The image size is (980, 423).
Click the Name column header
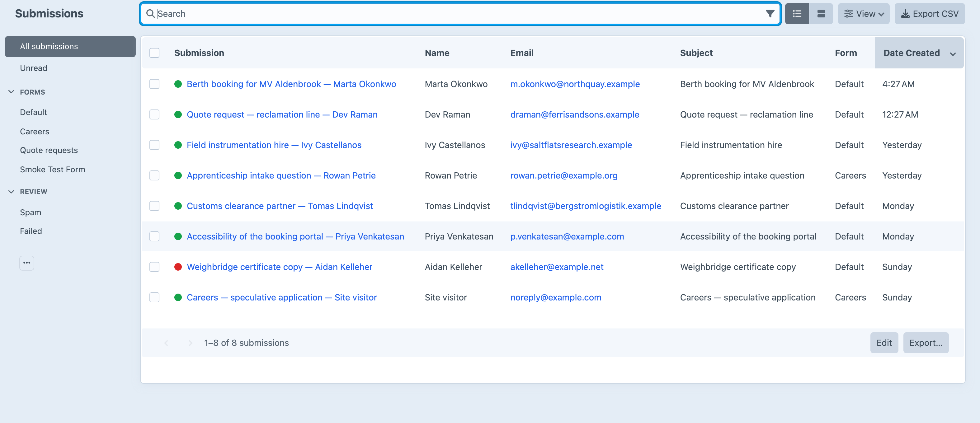coord(437,53)
